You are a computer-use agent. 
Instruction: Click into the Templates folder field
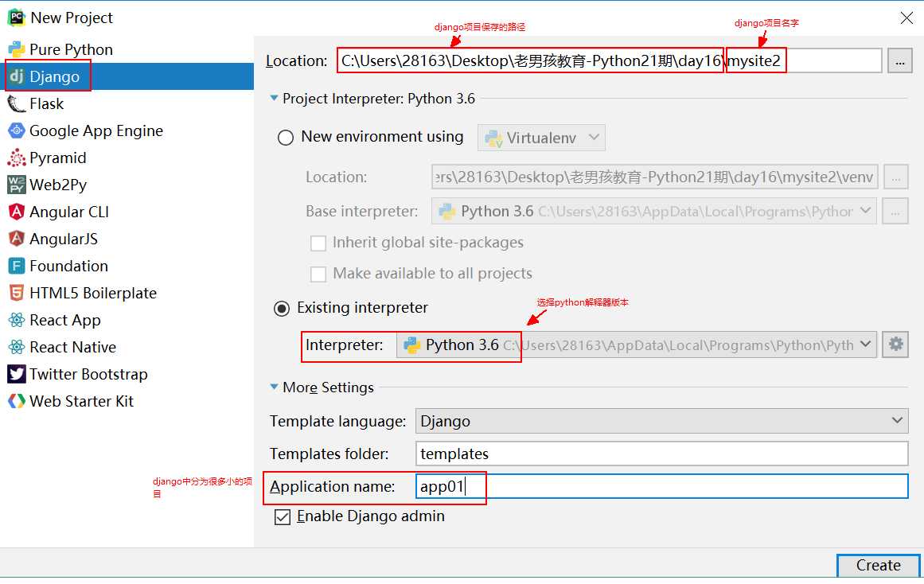coord(662,454)
